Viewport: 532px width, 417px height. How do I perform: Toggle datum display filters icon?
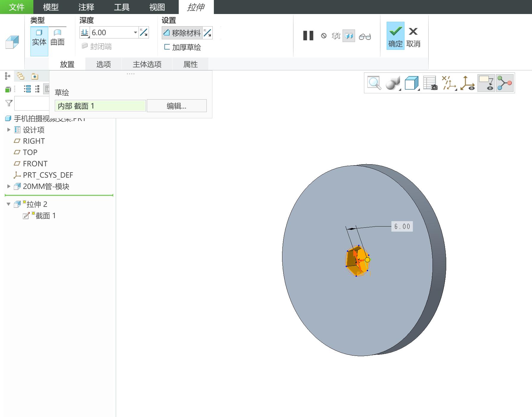449,83
